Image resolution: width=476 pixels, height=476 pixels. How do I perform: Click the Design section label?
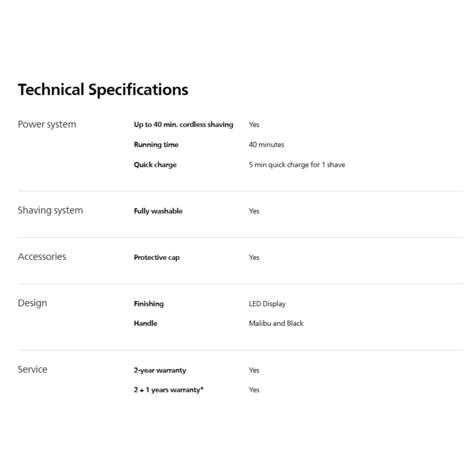[32, 303]
